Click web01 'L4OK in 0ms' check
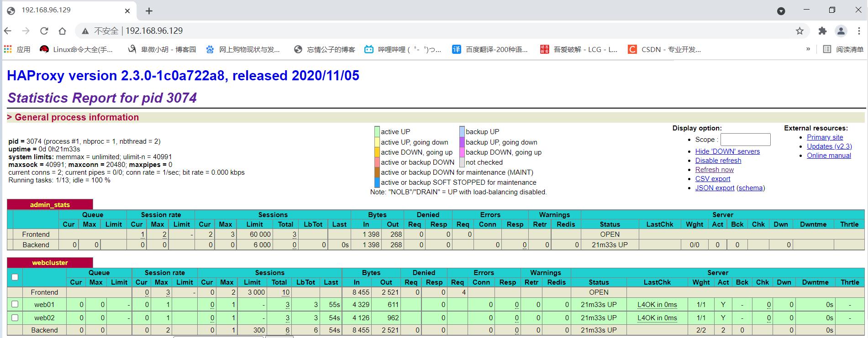The image size is (868, 338). coord(657,305)
